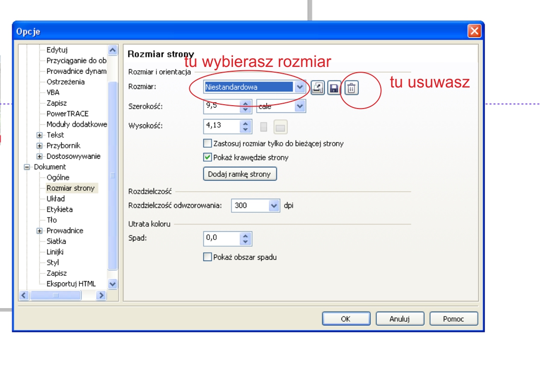Open the Rozdzielczość odwzorowania 300 dpi dropdown
This screenshot has height=392, width=540.
click(x=274, y=206)
